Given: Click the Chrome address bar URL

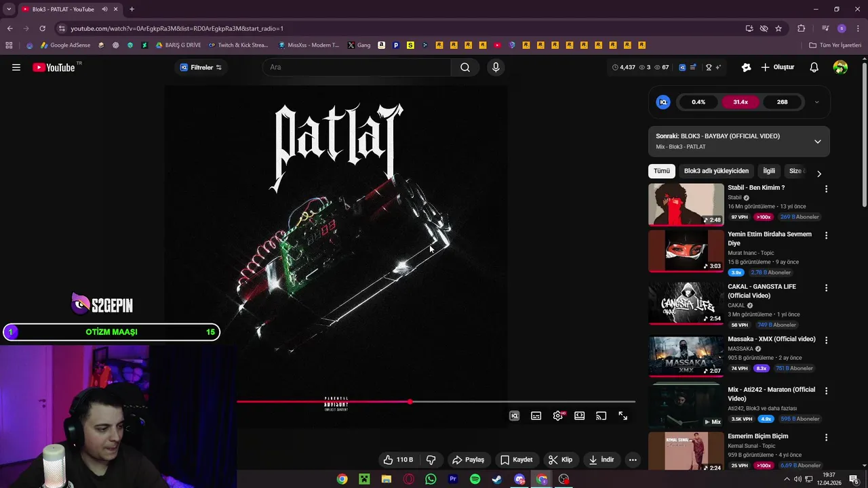Looking at the screenshot, I should point(177,28).
